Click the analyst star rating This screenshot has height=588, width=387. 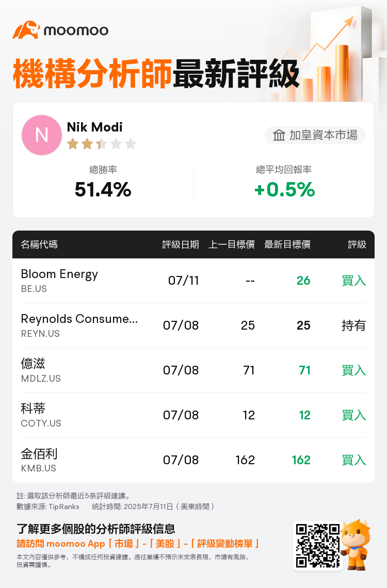pyautogui.click(x=101, y=143)
